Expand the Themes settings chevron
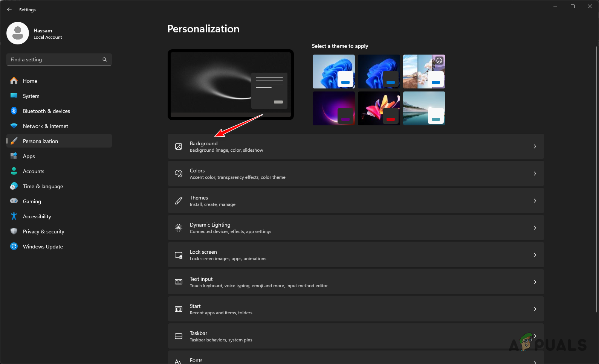Viewport: 599px width, 364px height. pos(535,201)
